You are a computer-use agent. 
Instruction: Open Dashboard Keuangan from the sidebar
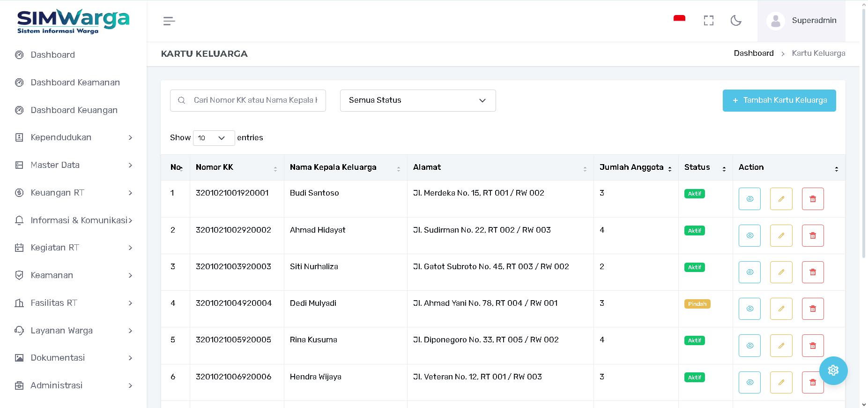pos(74,110)
